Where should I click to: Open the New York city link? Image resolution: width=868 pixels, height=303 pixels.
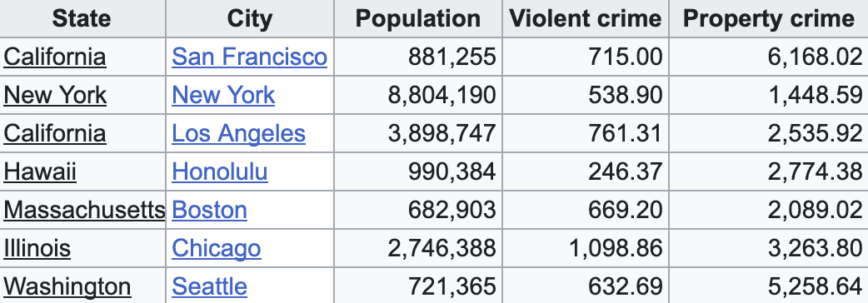click(x=223, y=95)
